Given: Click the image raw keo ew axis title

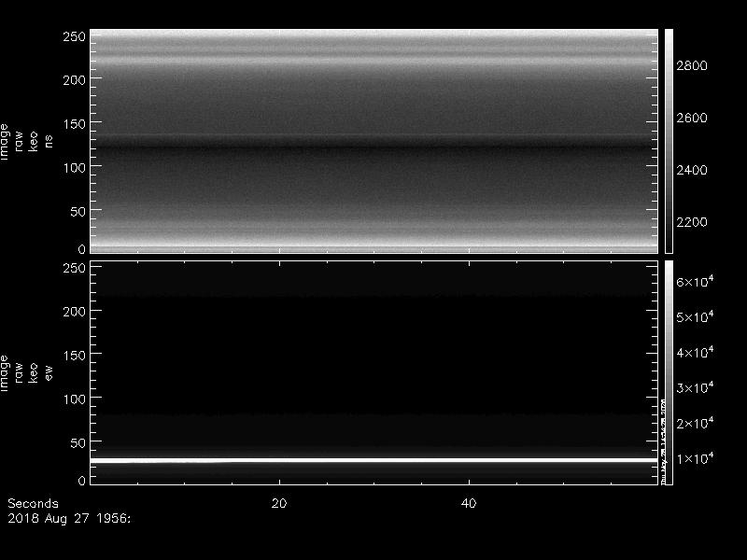Looking at the screenshot, I should [26, 372].
